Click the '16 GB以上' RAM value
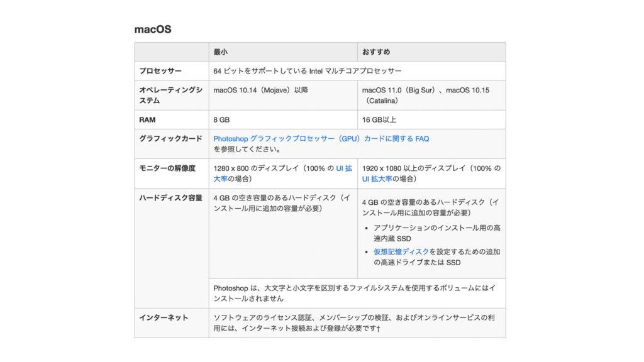Viewport: 644px width, 362px height. [x=379, y=120]
